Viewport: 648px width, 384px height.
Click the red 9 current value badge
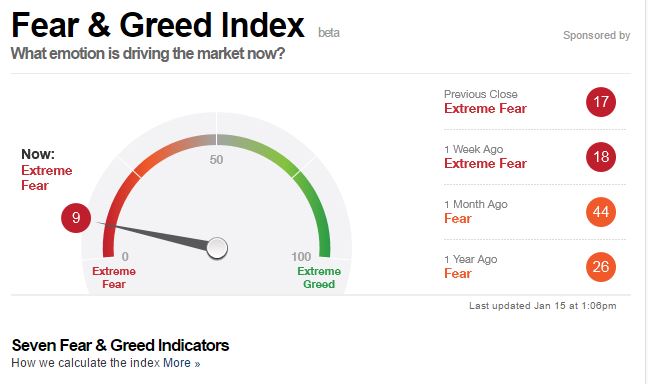tap(76, 218)
